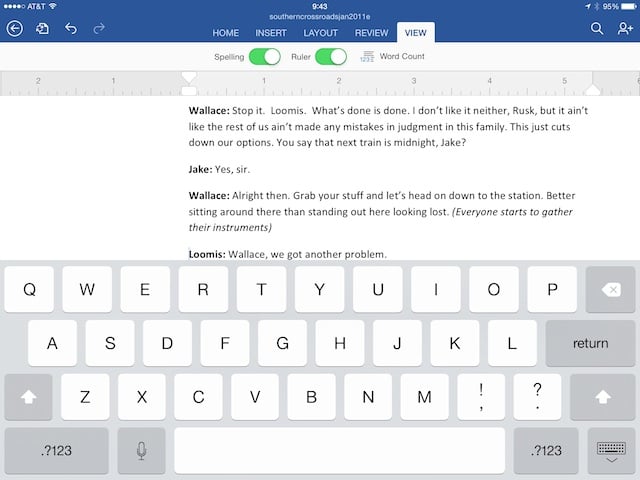The height and width of the screenshot is (480, 640).
Task: Tap the F key
Action: tap(225, 343)
